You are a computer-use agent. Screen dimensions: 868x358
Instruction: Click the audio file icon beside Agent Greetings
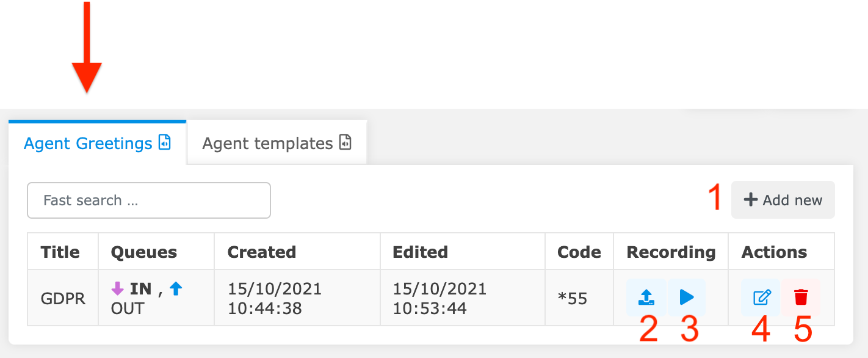(x=165, y=143)
